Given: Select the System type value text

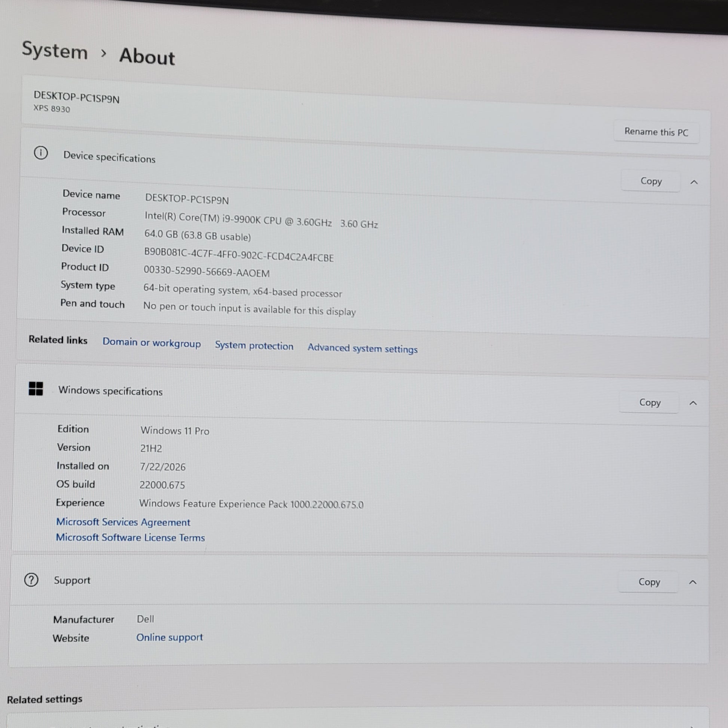Looking at the screenshot, I should 243,291.
